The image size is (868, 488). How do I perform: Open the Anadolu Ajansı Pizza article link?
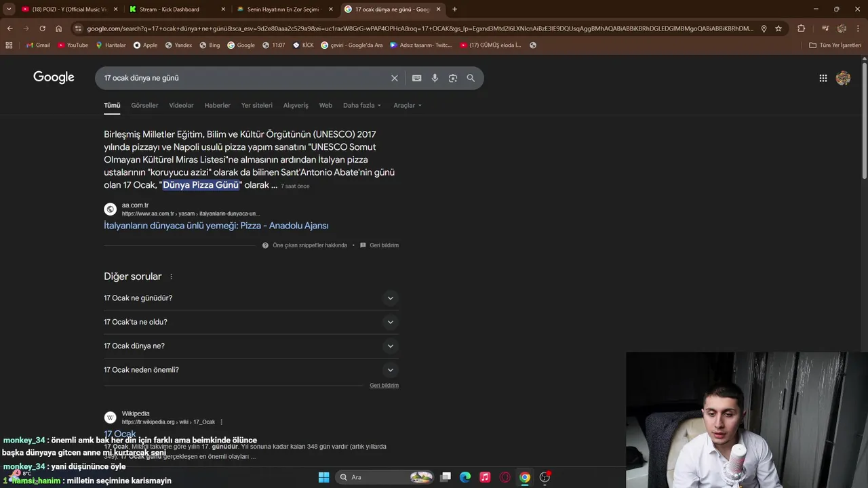tap(216, 226)
